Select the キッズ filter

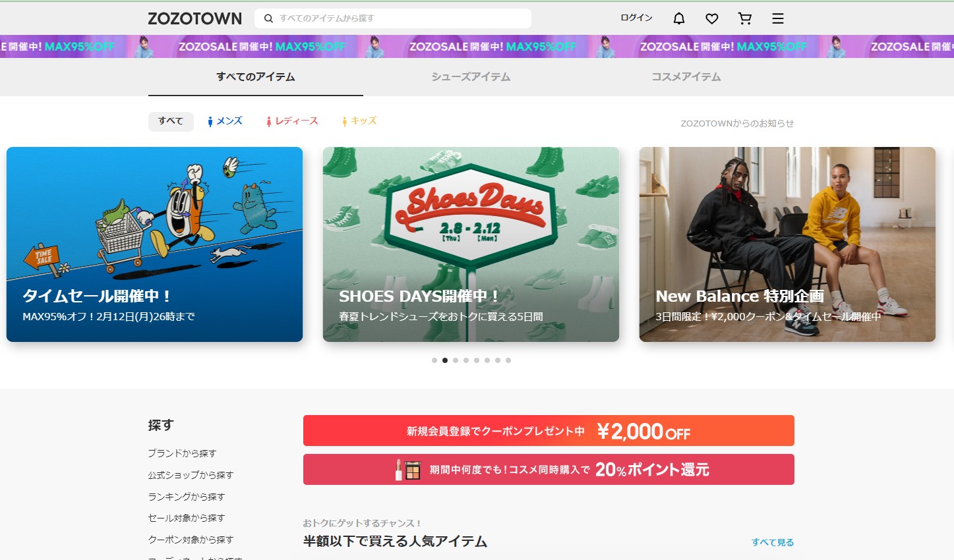(x=359, y=121)
